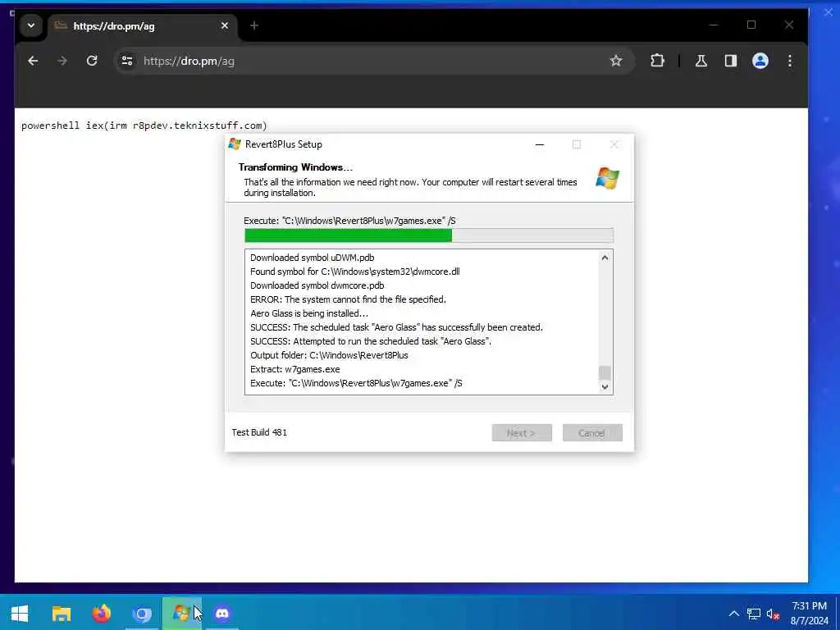Open the browser extensions puzzle icon
This screenshot has width=840, height=630.
pos(657,61)
